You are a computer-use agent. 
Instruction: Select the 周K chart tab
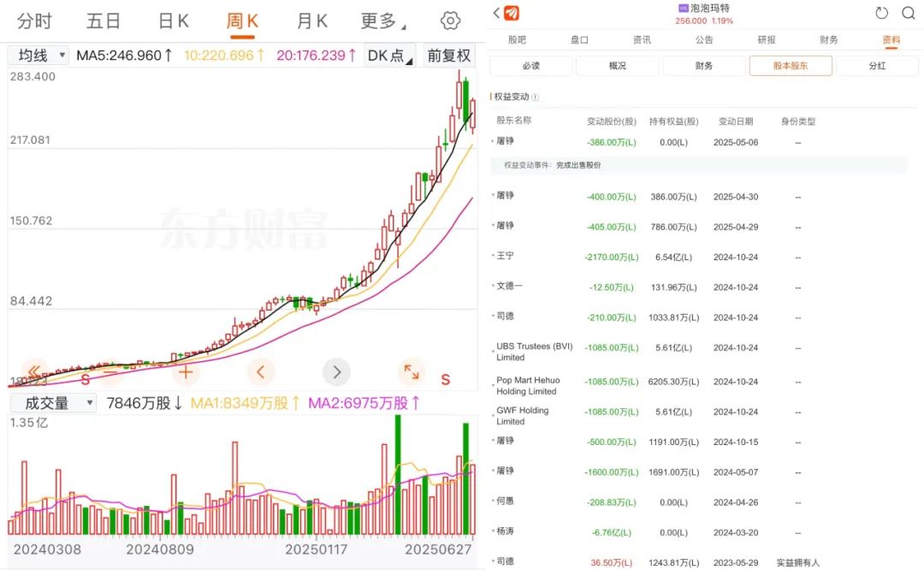click(x=242, y=21)
